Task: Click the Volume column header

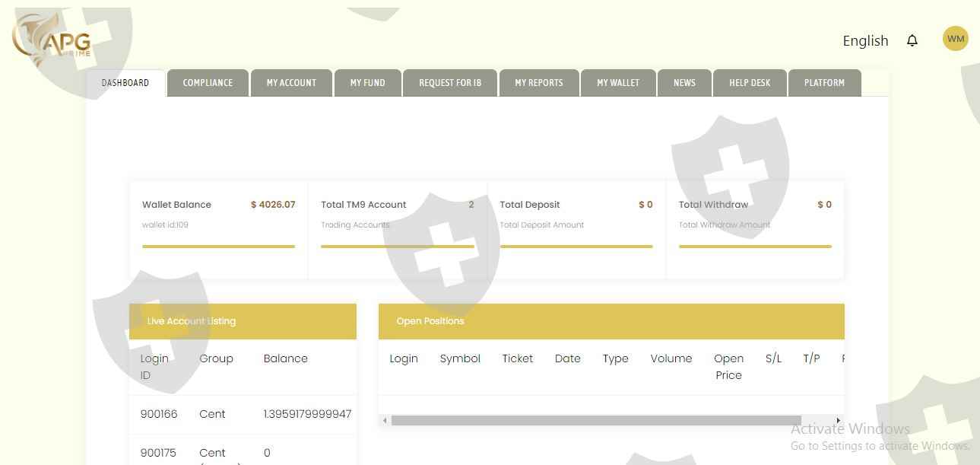Action: 671,358
